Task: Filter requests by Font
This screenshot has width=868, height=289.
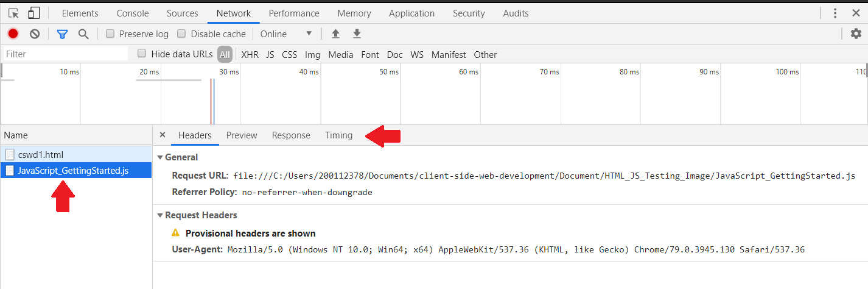Action: [370, 54]
